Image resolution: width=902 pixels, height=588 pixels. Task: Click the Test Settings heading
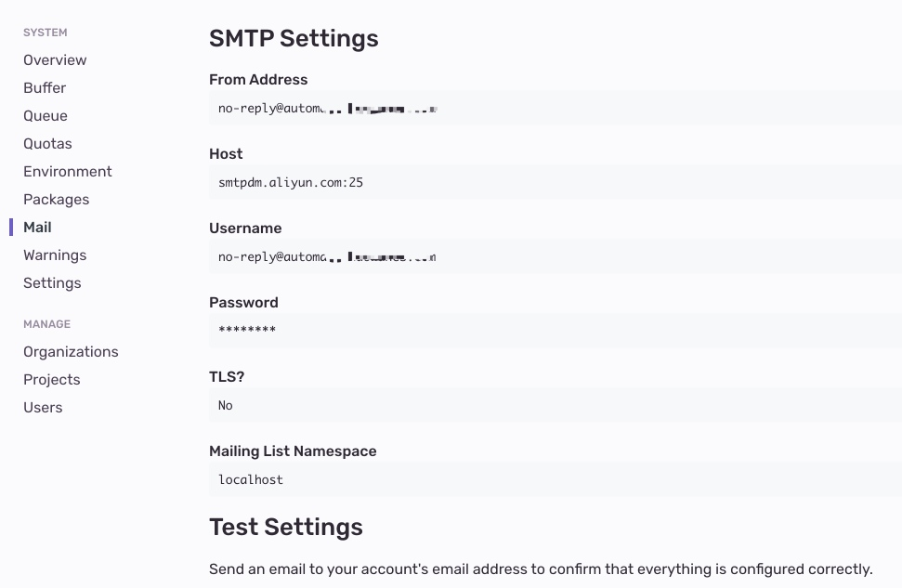286,528
